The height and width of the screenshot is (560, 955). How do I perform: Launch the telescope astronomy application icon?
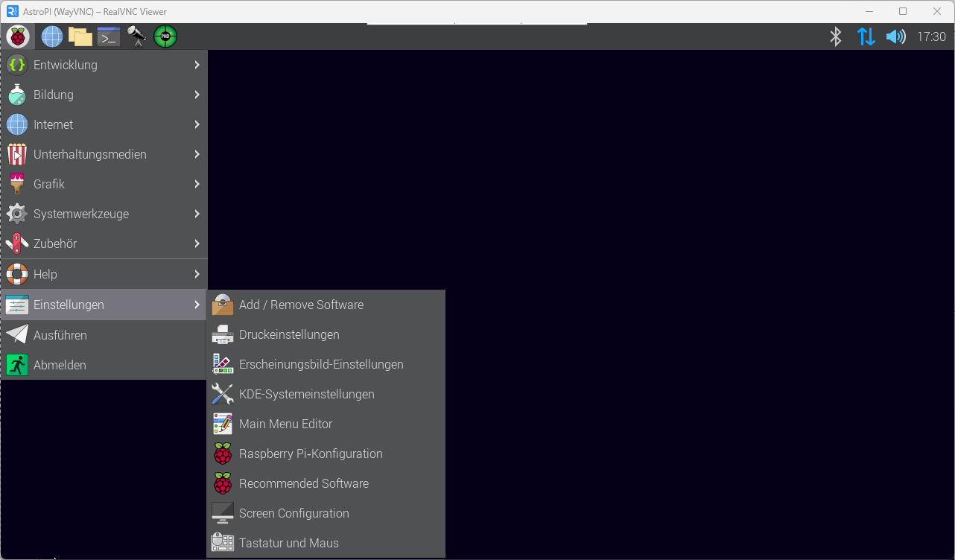pos(136,36)
